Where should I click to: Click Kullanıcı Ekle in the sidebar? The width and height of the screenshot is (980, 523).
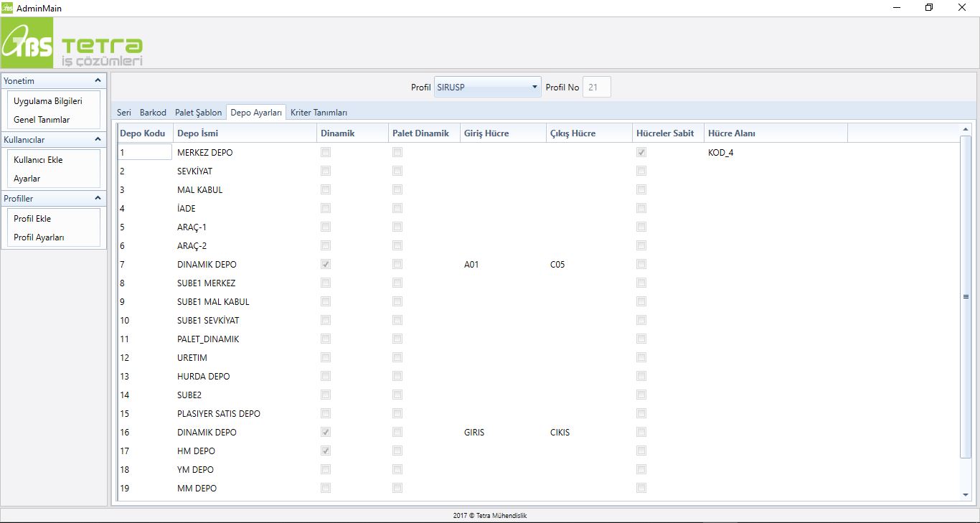(38, 160)
